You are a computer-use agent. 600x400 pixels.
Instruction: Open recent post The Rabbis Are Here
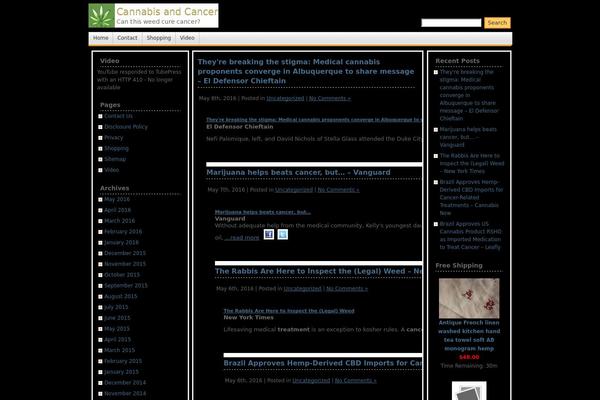click(471, 163)
